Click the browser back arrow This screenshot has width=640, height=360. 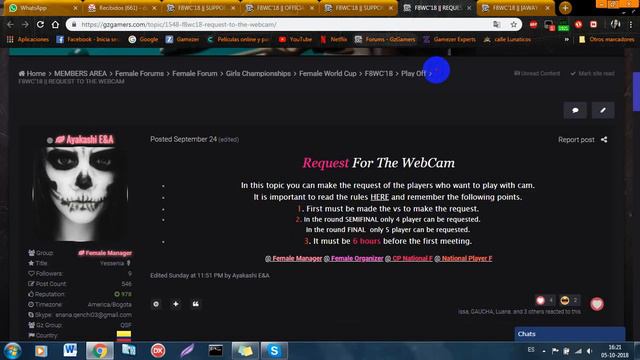10,24
